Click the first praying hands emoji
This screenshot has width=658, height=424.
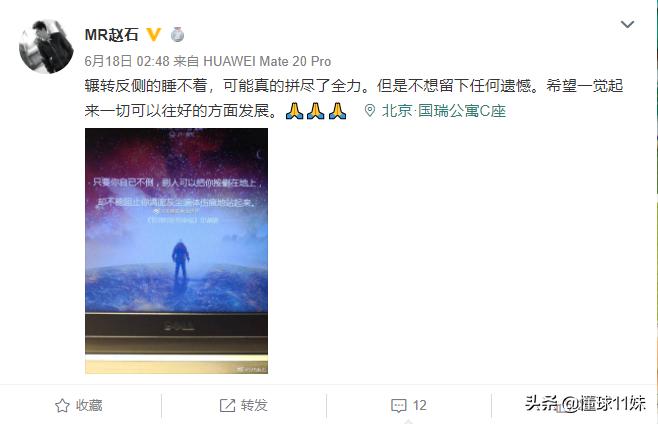tap(294, 111)
